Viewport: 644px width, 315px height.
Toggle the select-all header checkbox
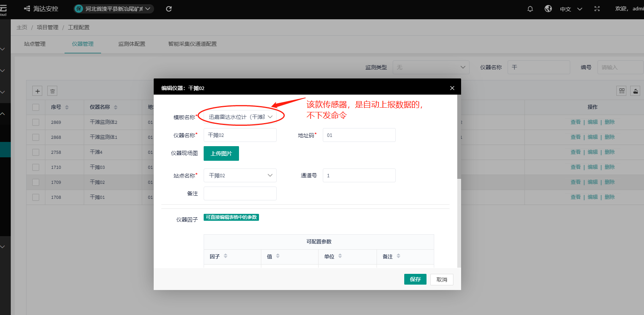tap(36, 107)
